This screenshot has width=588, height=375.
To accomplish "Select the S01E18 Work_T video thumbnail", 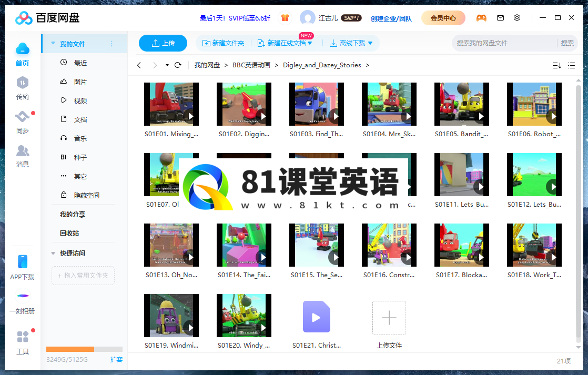I will point(534,245).
